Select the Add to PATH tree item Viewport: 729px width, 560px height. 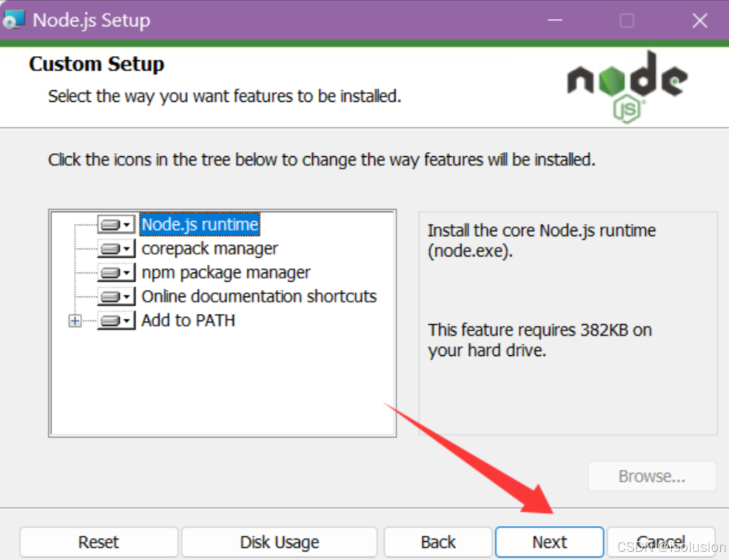point(188,320)
